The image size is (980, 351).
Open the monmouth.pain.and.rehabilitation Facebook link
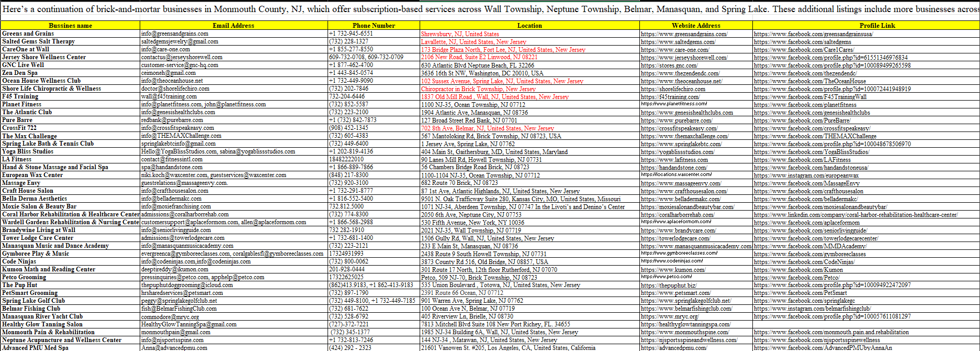click(831, 333)
